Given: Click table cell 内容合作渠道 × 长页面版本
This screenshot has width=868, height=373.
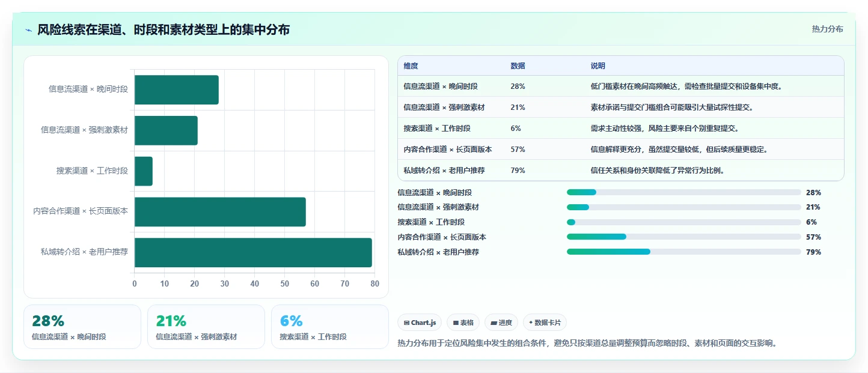Looking at the screenshot, I should click(x=448, y=150).
